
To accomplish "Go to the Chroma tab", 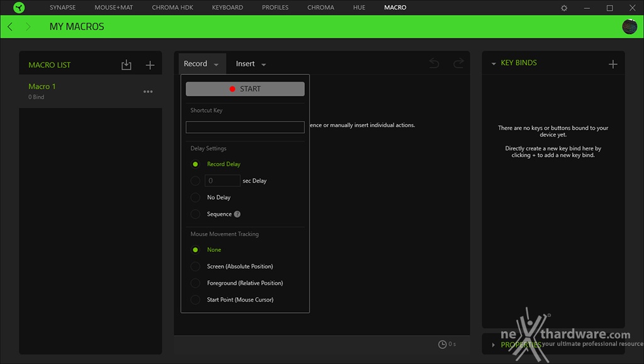I will pos(321,8).
